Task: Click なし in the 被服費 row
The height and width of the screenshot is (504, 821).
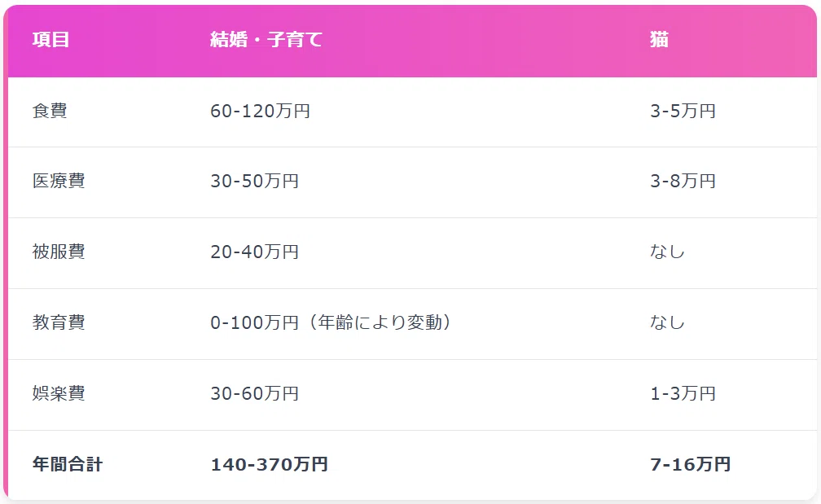Action: point(667,252)
